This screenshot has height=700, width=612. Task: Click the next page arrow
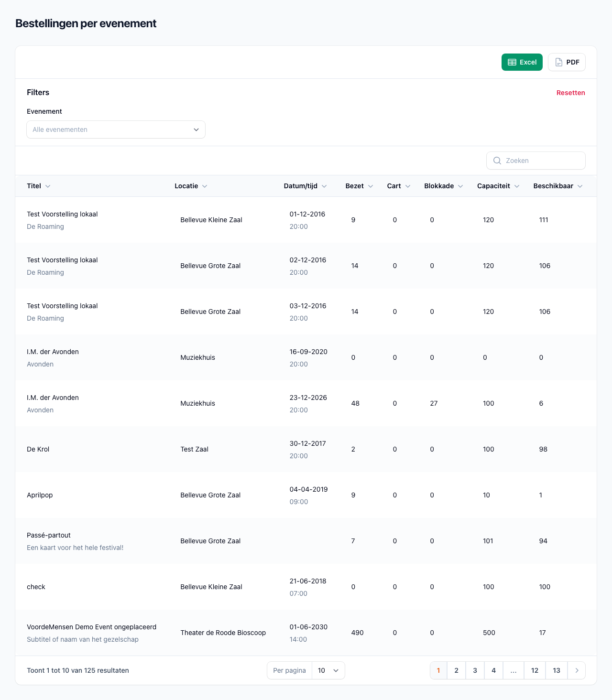tap(577, 670)
